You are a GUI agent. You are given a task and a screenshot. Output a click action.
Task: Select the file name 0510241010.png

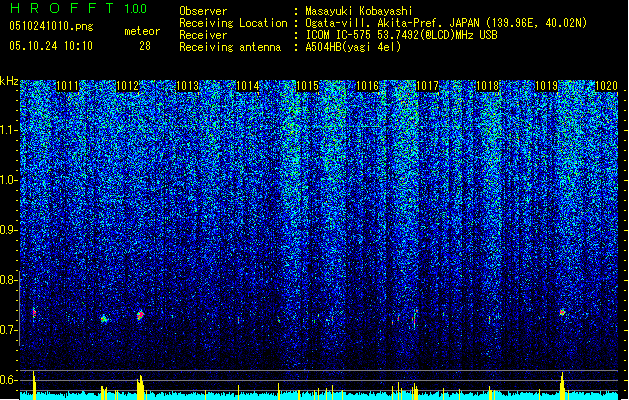(51, 26)
